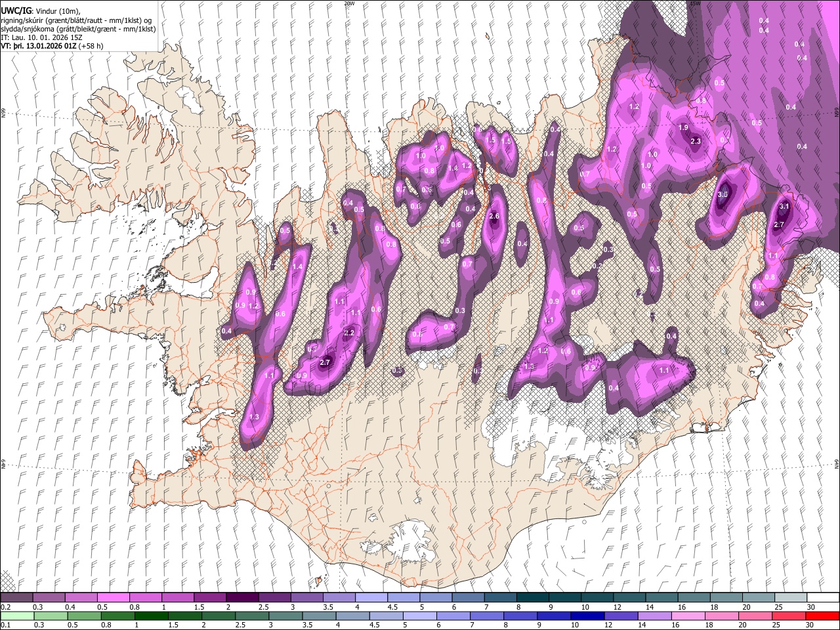Image resolution: width=840 pixels, height=630 pixels.
Task: Click the 'IT: Lau. 10. 01. 2026 15Z' line
Action: (x=41, y=37)
